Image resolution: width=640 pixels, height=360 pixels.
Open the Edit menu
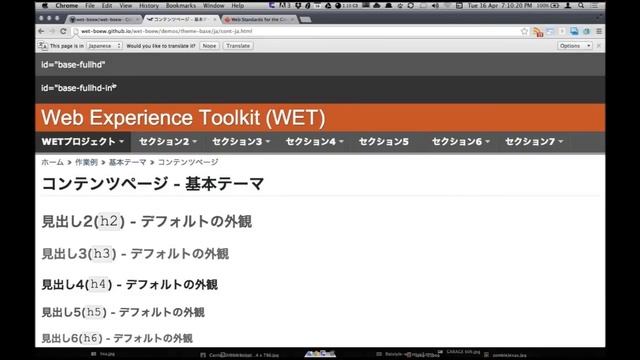pyautogui.click(x=107, y=6)
